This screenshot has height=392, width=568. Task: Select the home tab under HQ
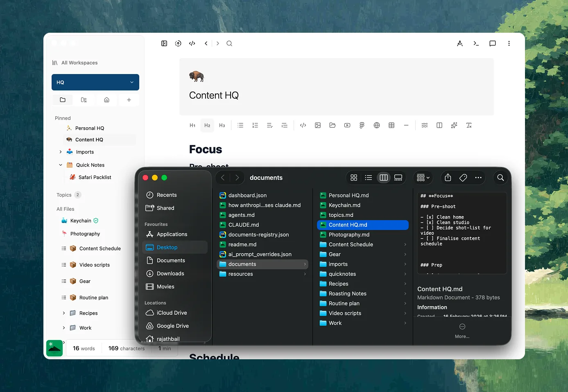click(x=106, y=100)
